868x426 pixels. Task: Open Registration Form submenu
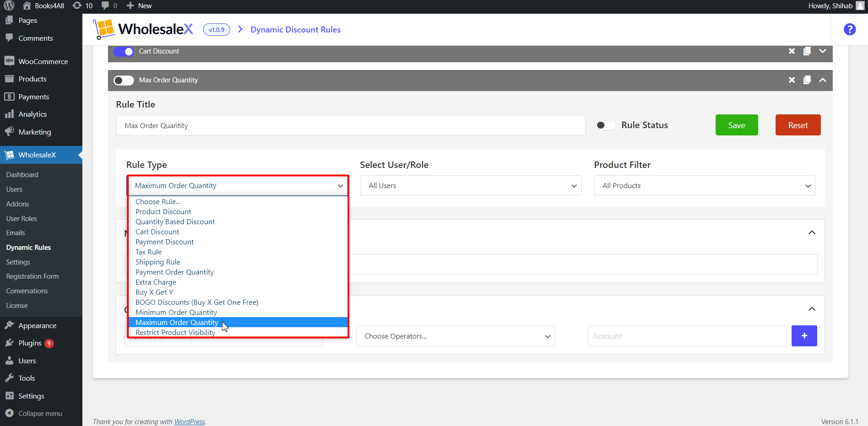click(x=32, y=276)
